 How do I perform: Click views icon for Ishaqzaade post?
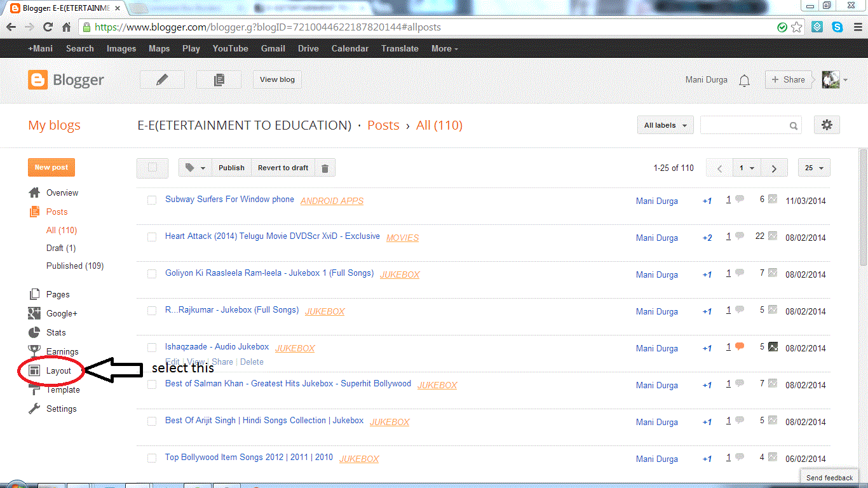point(773,346)
